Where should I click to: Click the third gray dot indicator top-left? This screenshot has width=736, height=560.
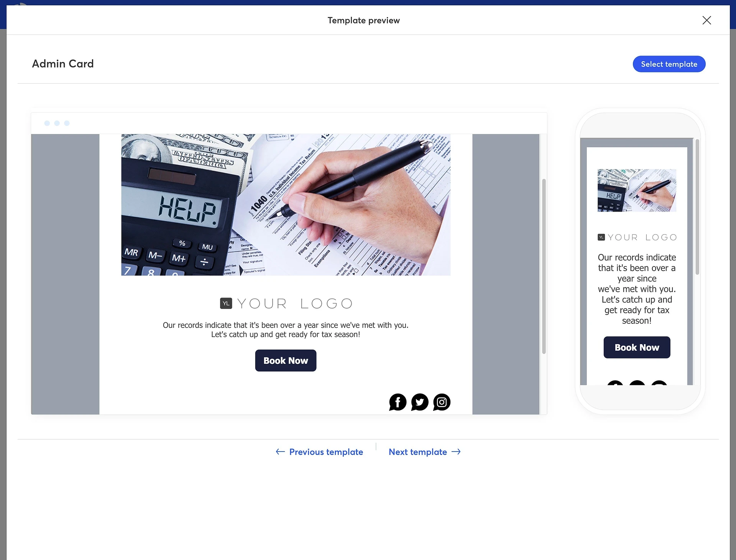(x=66, y=123)
